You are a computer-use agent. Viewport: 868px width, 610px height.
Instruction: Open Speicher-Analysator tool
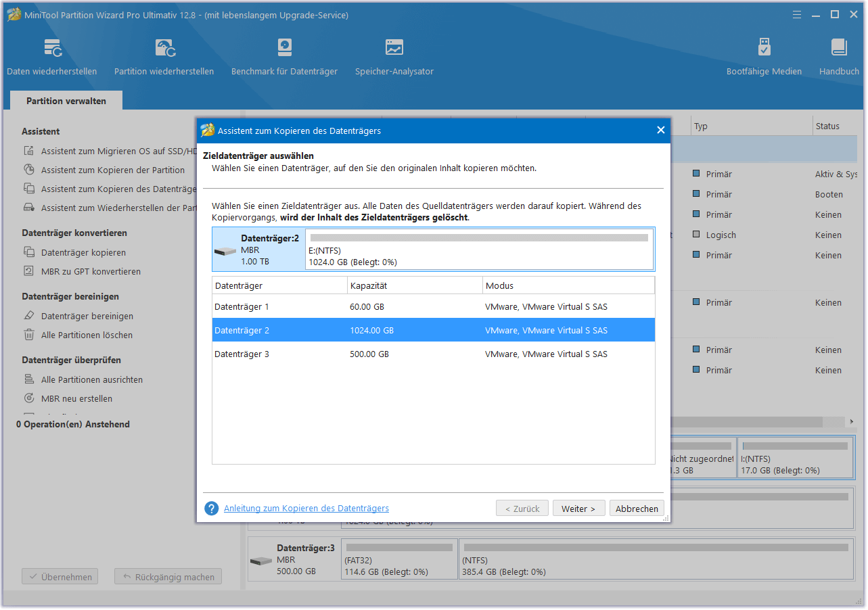tap(394, 57)
